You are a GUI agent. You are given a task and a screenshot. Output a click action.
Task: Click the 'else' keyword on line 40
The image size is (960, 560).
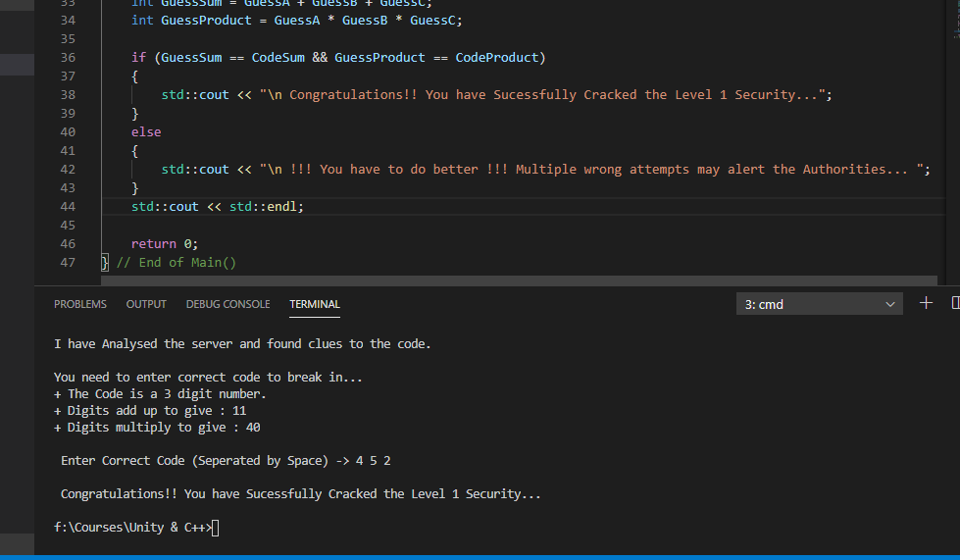click(x=146, y=132)
